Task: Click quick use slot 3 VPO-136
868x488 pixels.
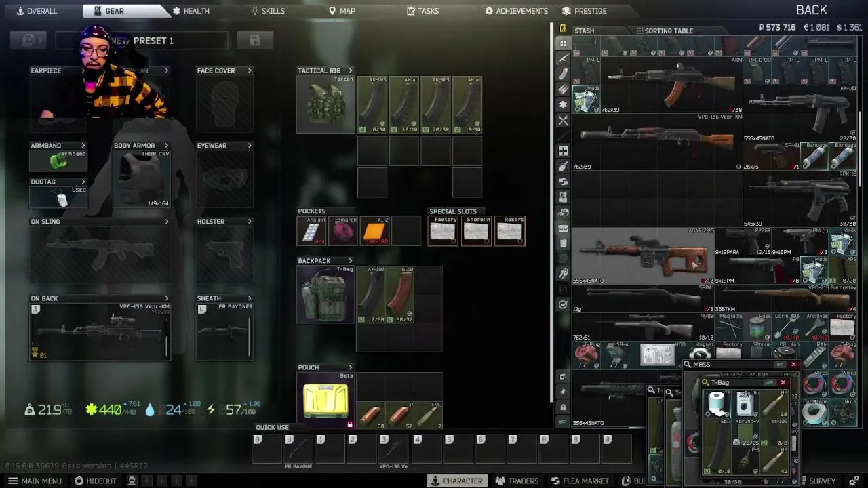Action: point(392,449)
